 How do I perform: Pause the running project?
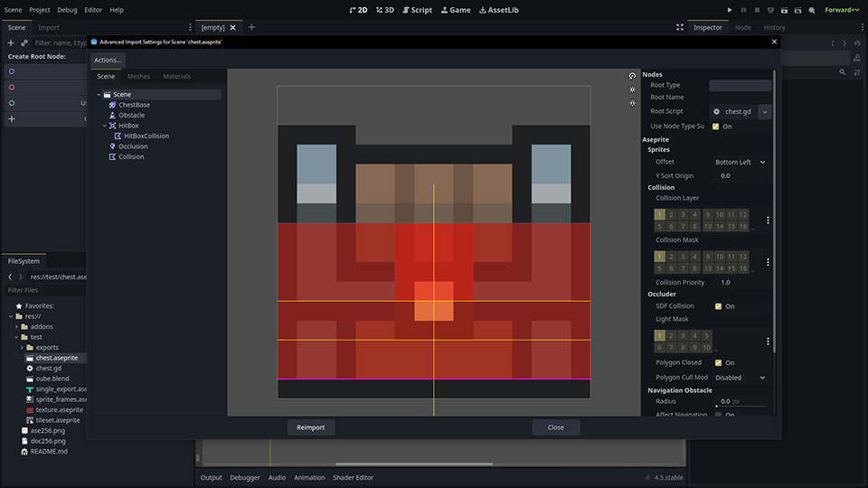(x=743, y=10)
